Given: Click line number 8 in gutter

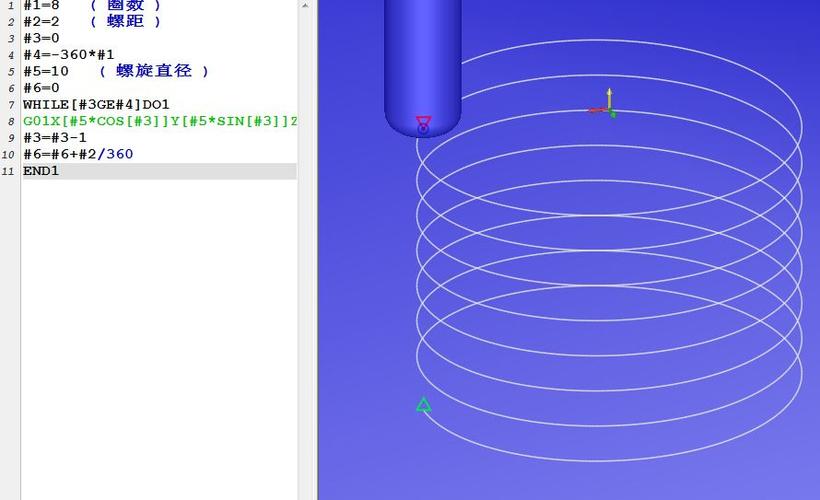Looking at the screenshot, I should pyautogui.click(x=10, y=121).
